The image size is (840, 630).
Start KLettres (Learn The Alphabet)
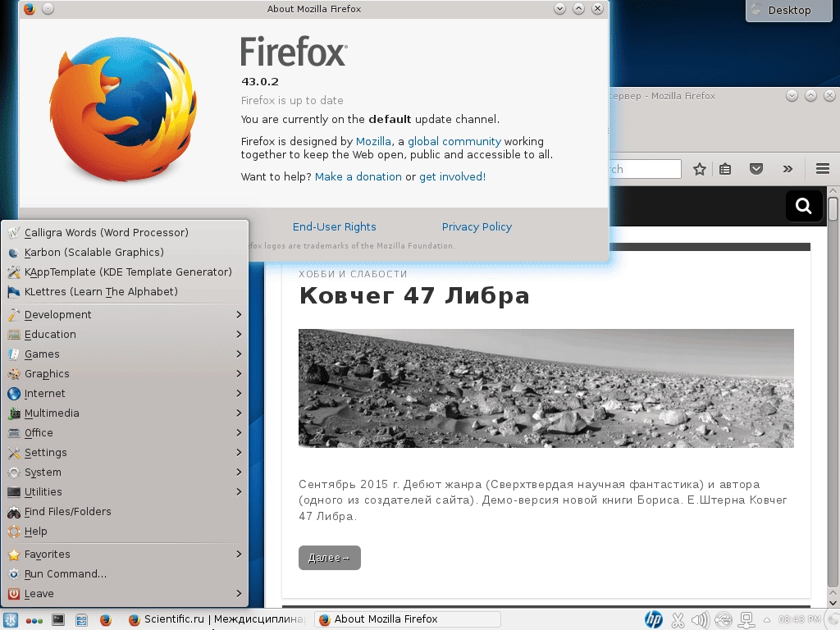[x=125, y=292]
